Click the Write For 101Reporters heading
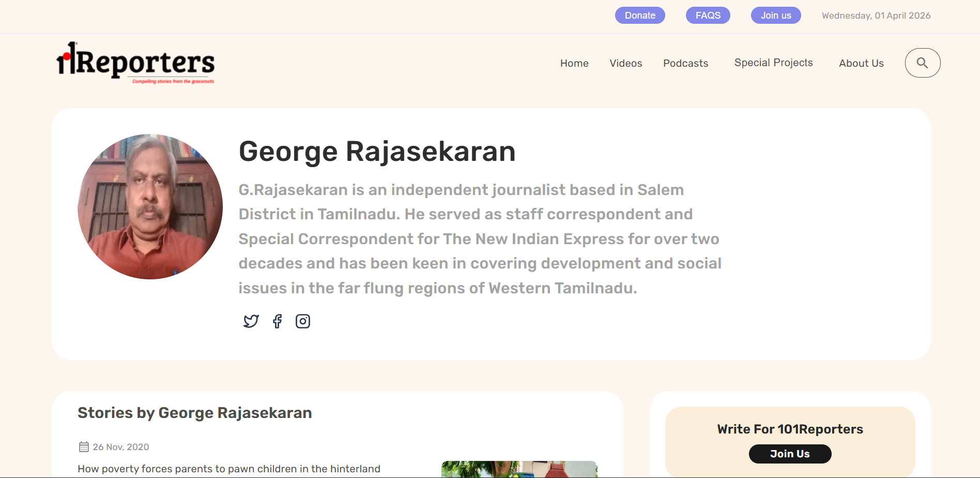Image resolution: width=980 pixels, height=478 pixels. coord(790,429)
